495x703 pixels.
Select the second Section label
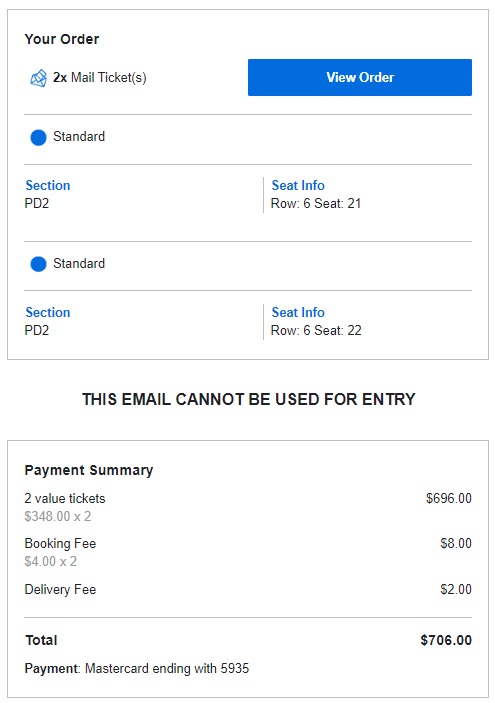pos(48,312)
